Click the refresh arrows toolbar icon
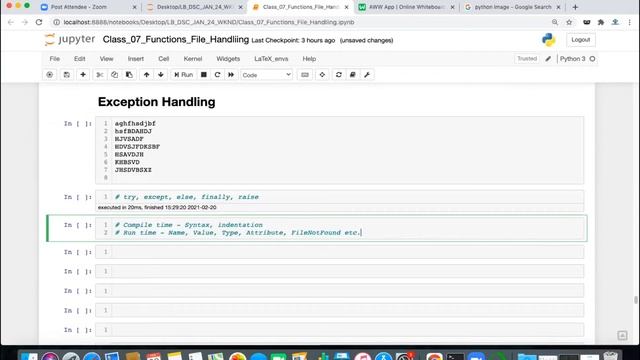 click(338, 75)
